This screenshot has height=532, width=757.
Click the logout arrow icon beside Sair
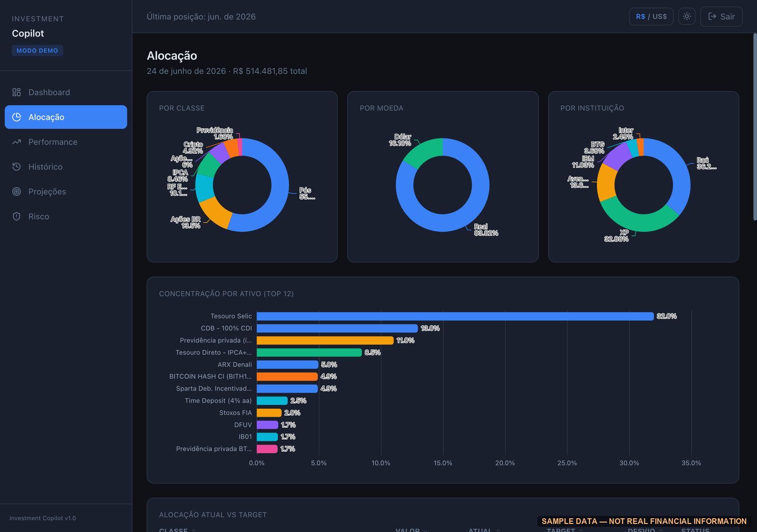712,17
